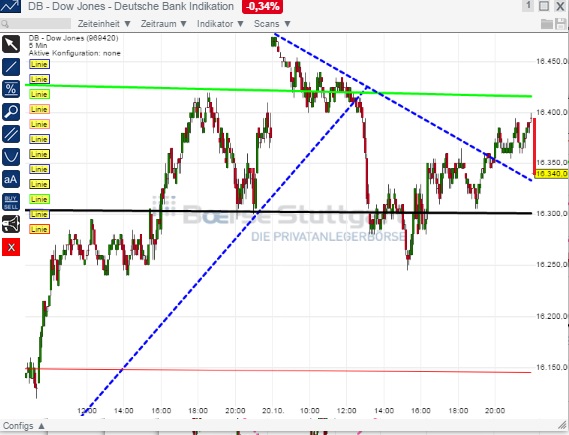The image size is (569, 435).
Task: Click the Linie tag beside the line tool
Action: pyautogui.click(x=39, y=64)
